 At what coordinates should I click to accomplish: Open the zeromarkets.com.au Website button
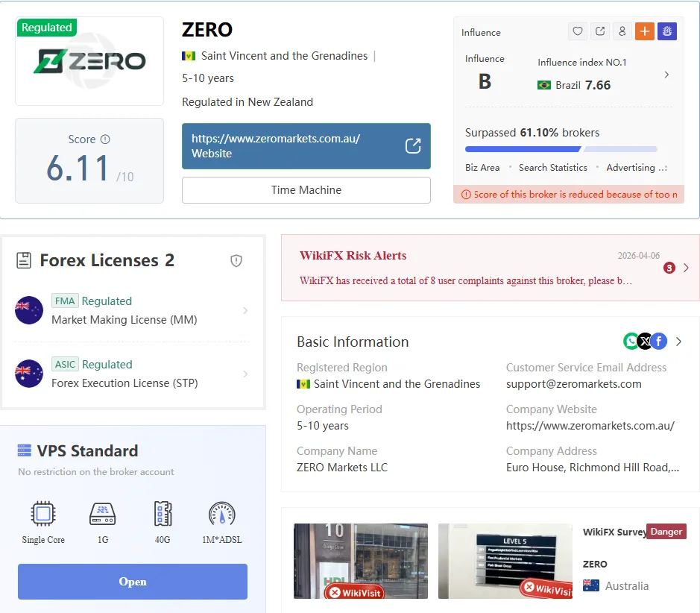coord(306,146)
